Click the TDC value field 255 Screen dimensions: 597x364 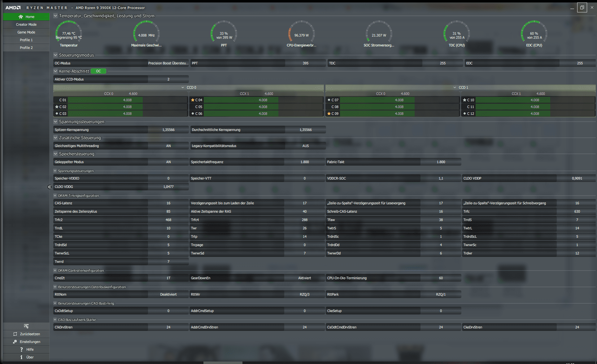[443, 63]
